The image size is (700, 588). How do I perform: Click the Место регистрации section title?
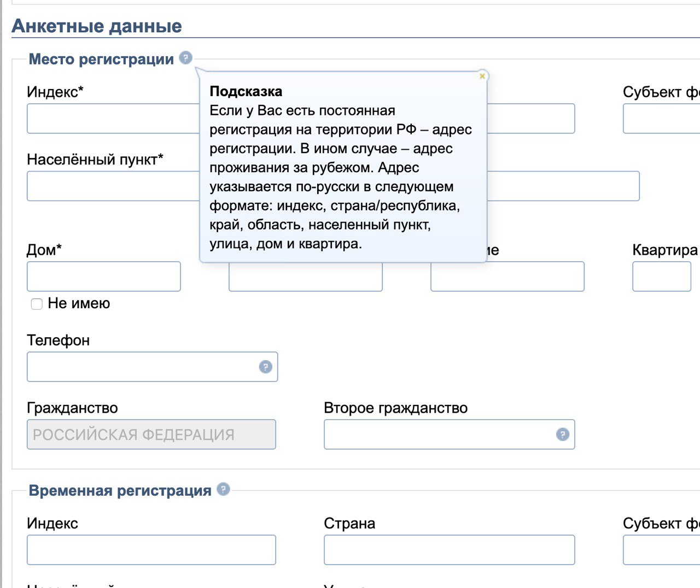[101, 59]
